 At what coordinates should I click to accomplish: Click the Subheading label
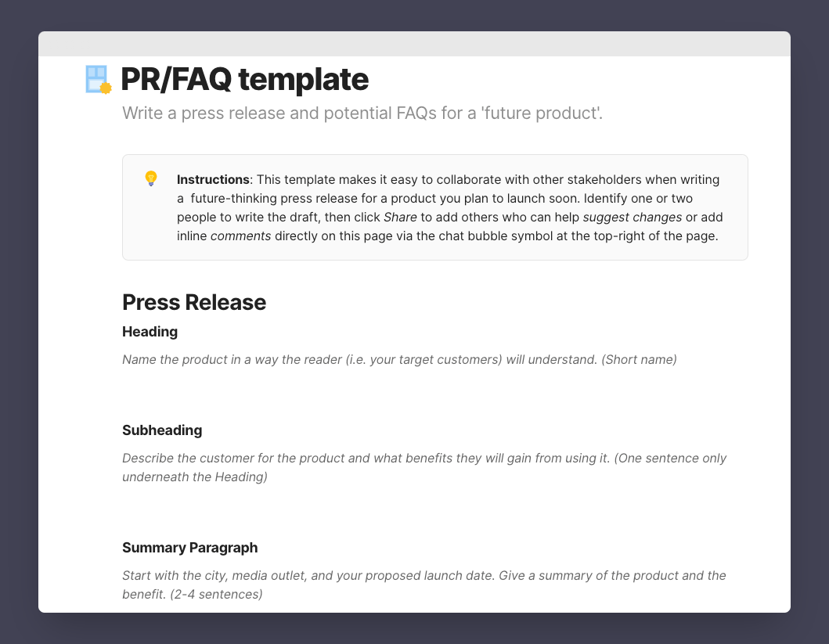(162, 430)
